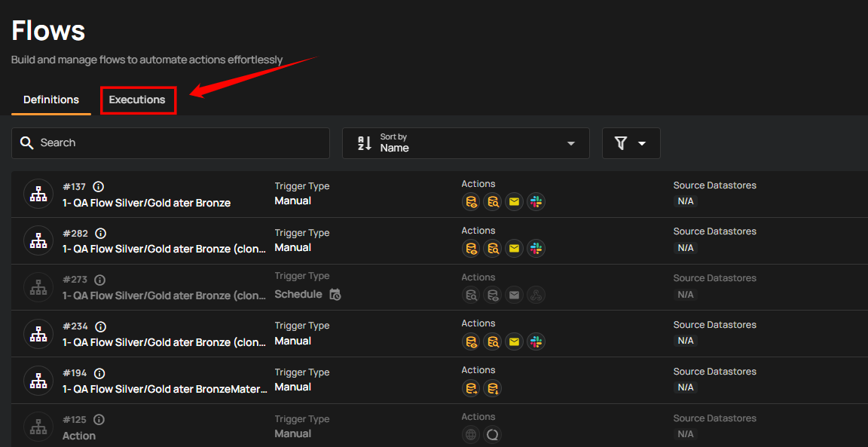Click the schedule calendar icon on flow #273
Image resolution: width=868 pixels, height=447 pixels.
tap(335, 295)
